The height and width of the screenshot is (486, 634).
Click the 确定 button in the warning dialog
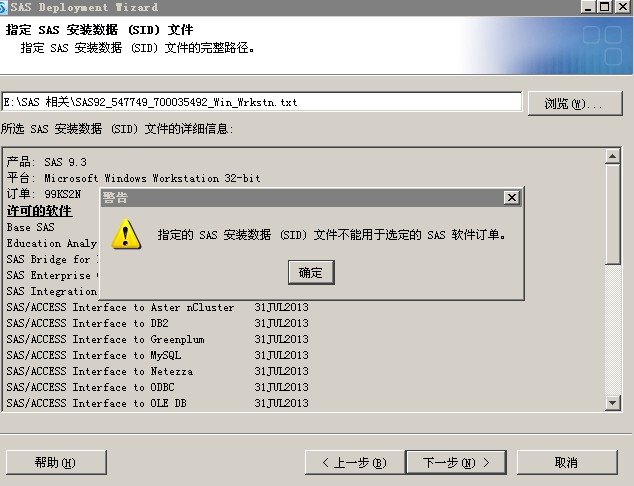coord(311,273)
